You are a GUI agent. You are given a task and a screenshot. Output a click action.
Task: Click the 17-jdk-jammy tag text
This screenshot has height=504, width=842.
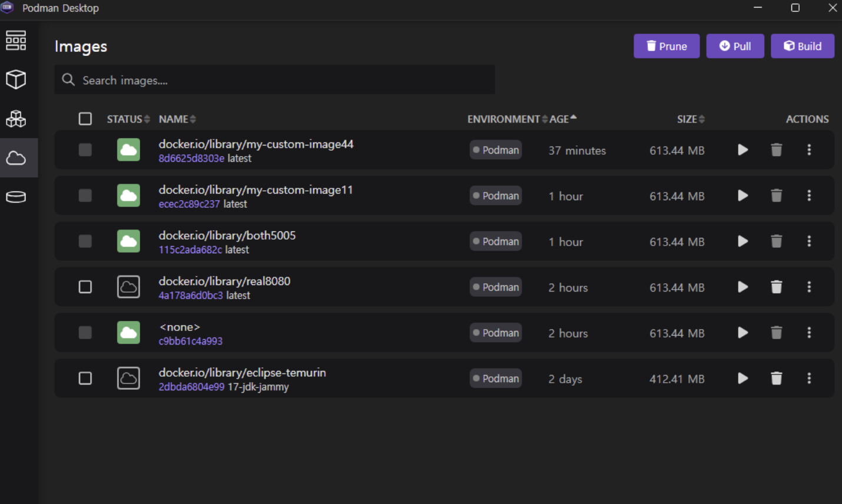[258, 387]
